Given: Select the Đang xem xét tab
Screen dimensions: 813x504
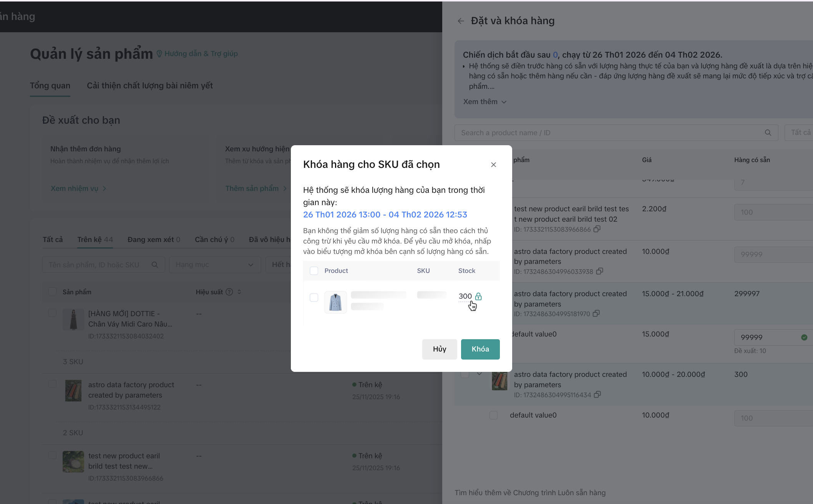Looking at the screenshot, I should coord(153,240).
